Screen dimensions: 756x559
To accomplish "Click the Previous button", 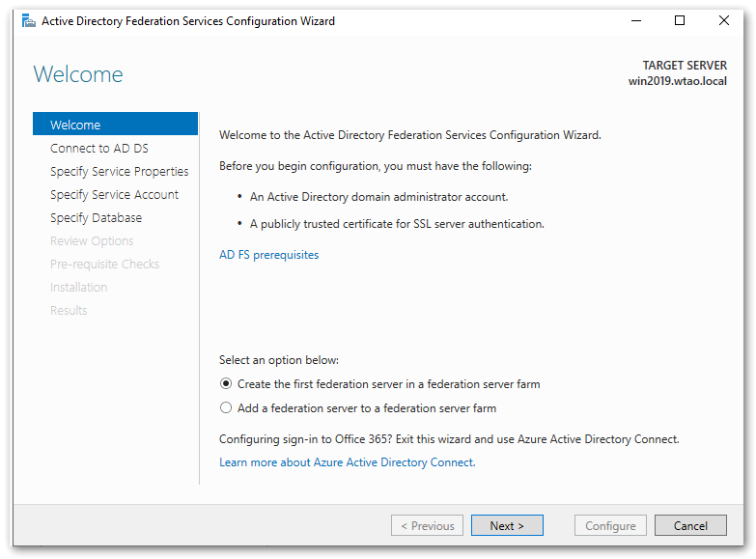I will tap(426, 526).
